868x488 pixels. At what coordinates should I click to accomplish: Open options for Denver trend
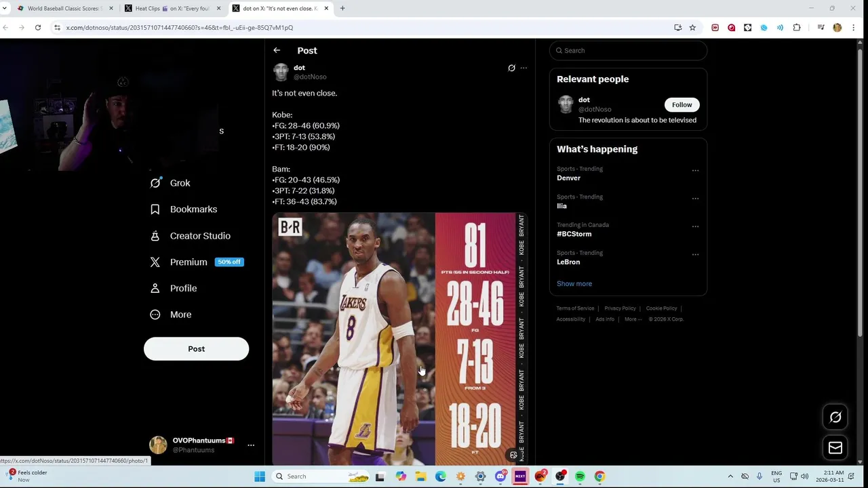coord(695,171)
